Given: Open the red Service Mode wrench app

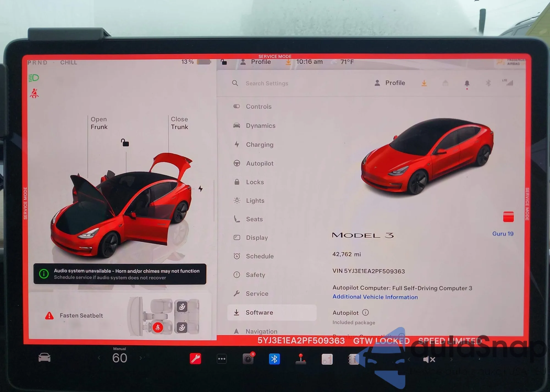Looking at the screenshot, I should [x=195, y=359].
